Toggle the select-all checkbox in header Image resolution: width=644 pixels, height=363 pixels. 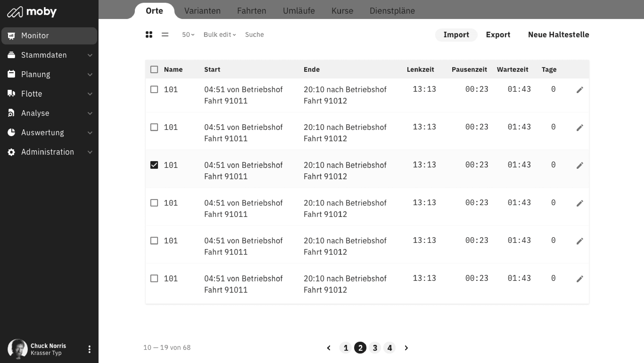pos(154,69)
